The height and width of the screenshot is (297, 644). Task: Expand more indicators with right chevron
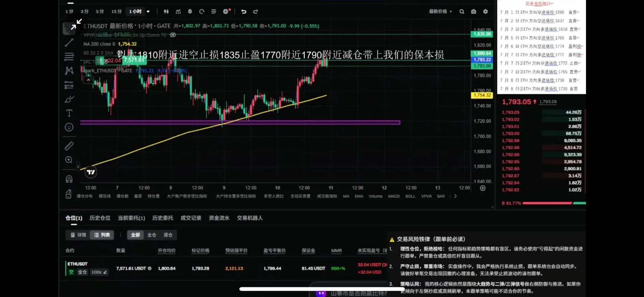click(x=455, y=196)
